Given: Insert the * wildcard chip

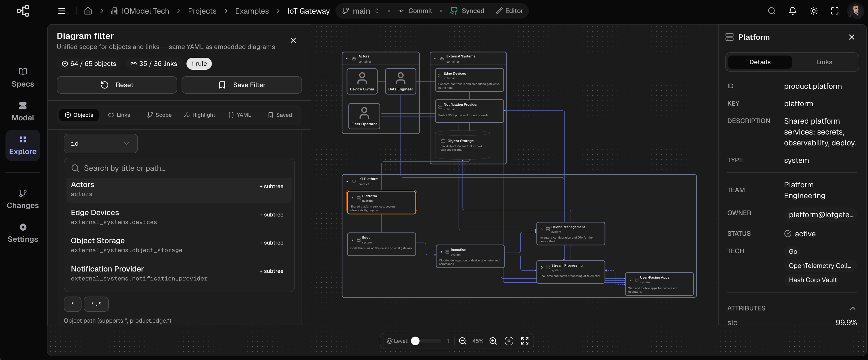Looking at the screenshot, I should (x=73, y=304).
